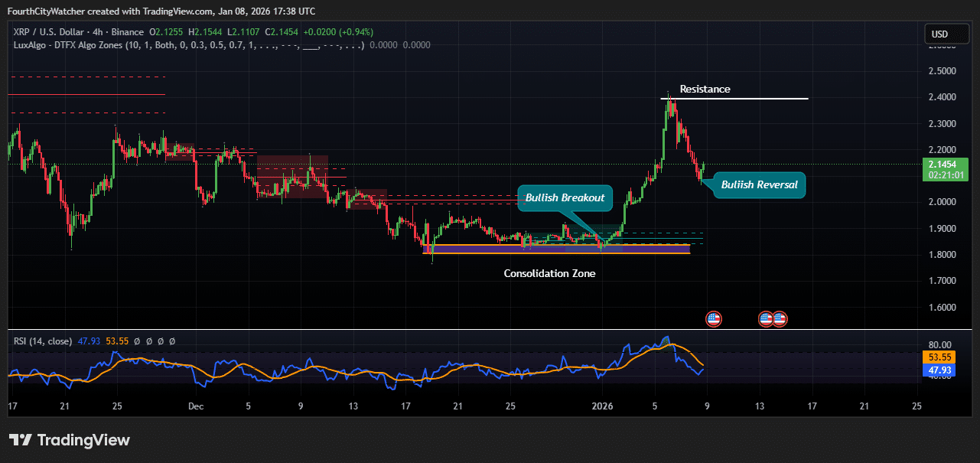Image resolution: width=980 pixels, height=463 pixels.
Task: Toggle the USD currency button top right
Action: tap(946, 34)
